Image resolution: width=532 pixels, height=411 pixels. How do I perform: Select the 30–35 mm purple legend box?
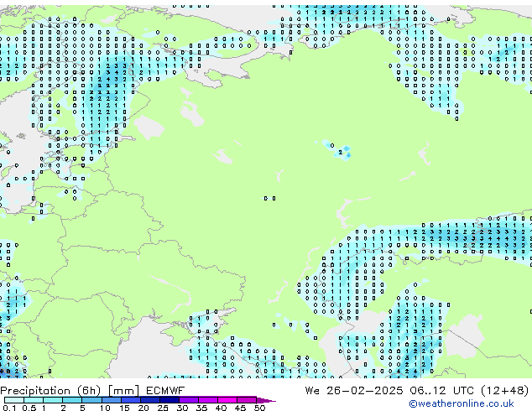[188, 400]
